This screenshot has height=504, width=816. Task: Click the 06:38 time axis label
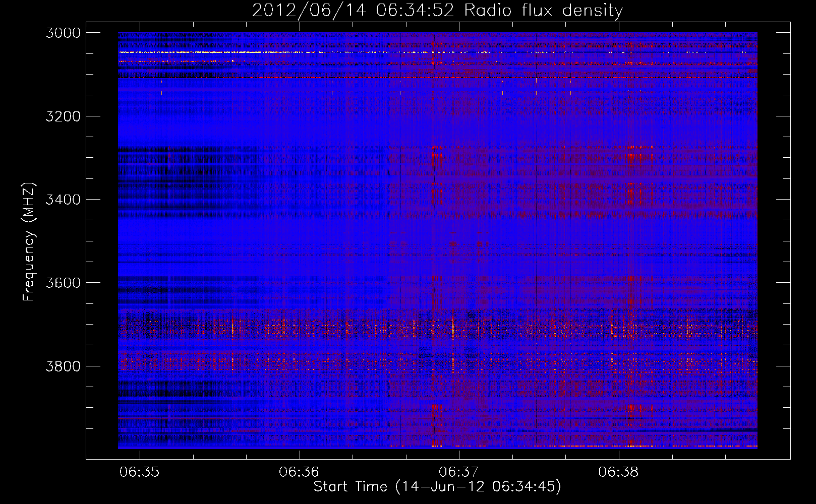tap(618, 472)
